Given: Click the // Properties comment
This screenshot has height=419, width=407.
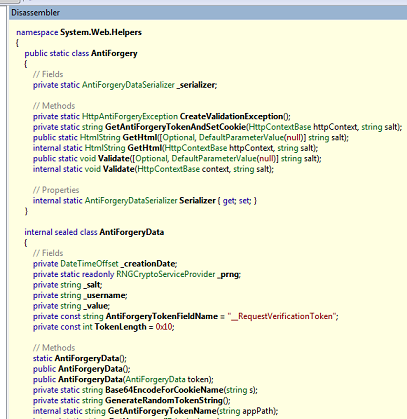Looking at the screenshot, I should [x=56, y=190].
